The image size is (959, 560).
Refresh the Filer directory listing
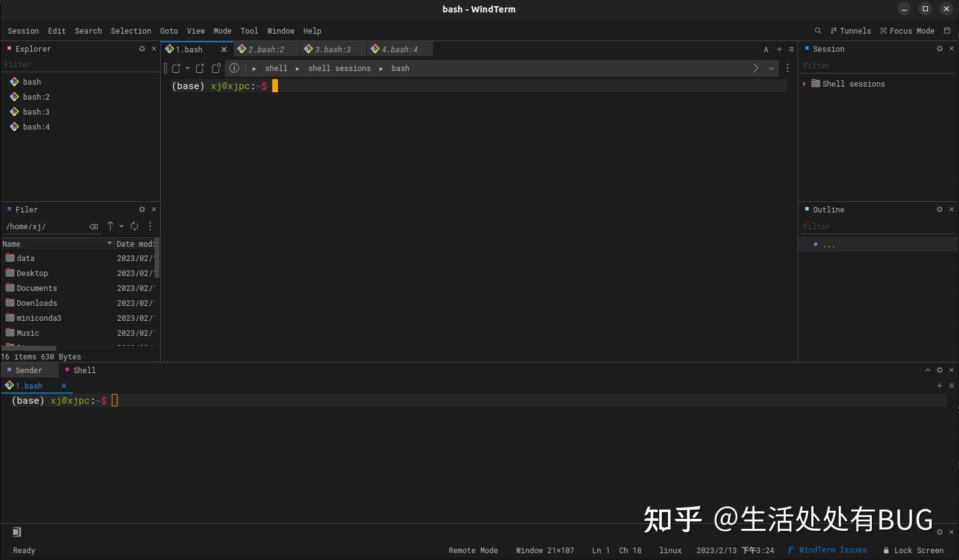[134, 226]
